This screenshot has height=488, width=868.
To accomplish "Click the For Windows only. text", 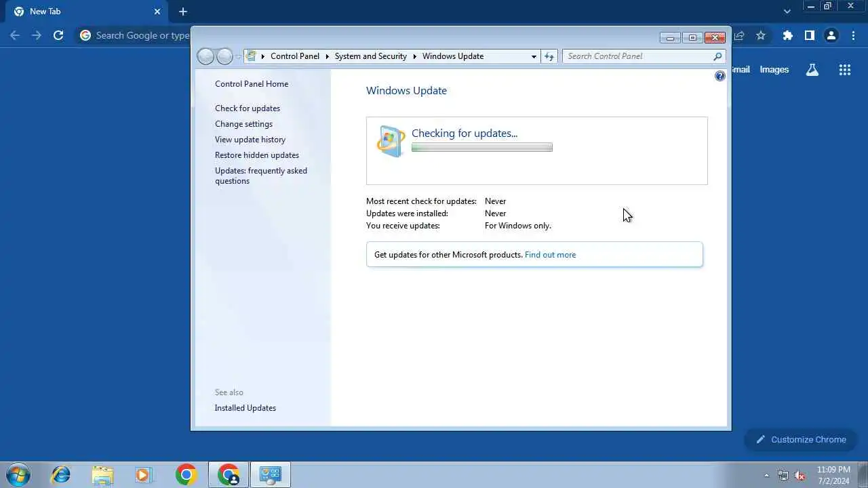I will pyautogui.click(x=518, y=226).
